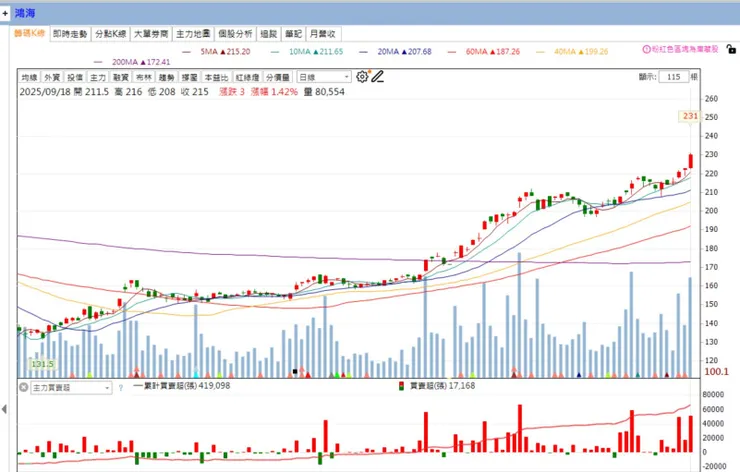Toggle the 紅綠燈 indicator button
Screen dimensions: 740x472
tap(247, 77)
